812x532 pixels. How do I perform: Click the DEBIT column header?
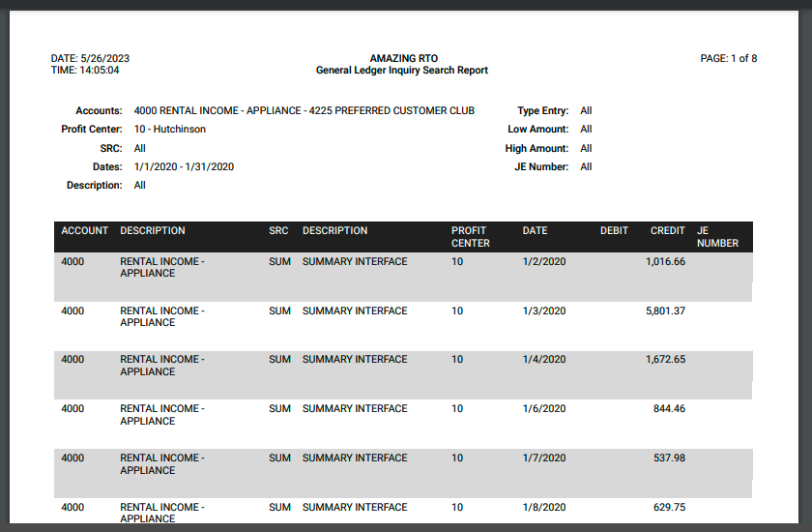(614, 231)
